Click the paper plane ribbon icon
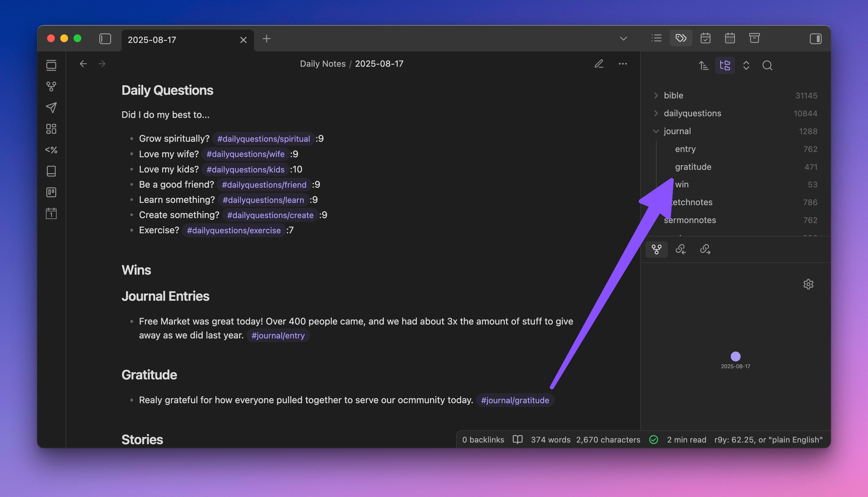The image size is (868, 497). click(51, 108)
